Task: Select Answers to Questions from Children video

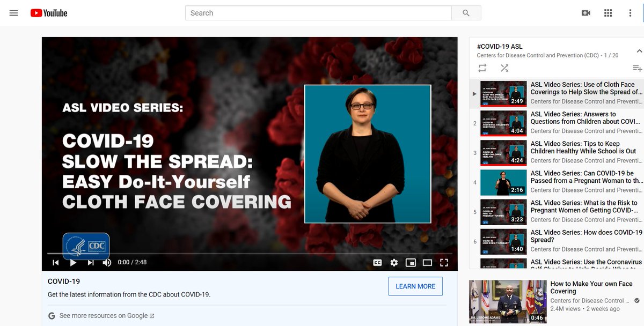Action: coord(557,123)
